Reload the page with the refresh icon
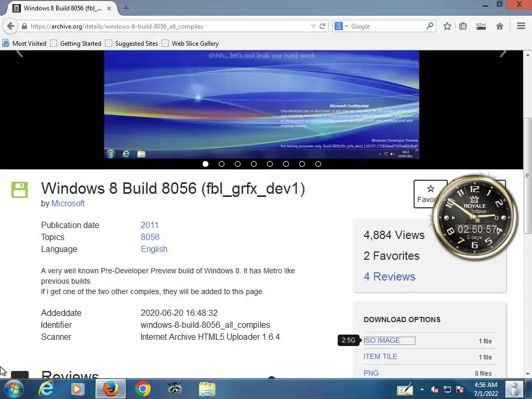 pos(322,26)
